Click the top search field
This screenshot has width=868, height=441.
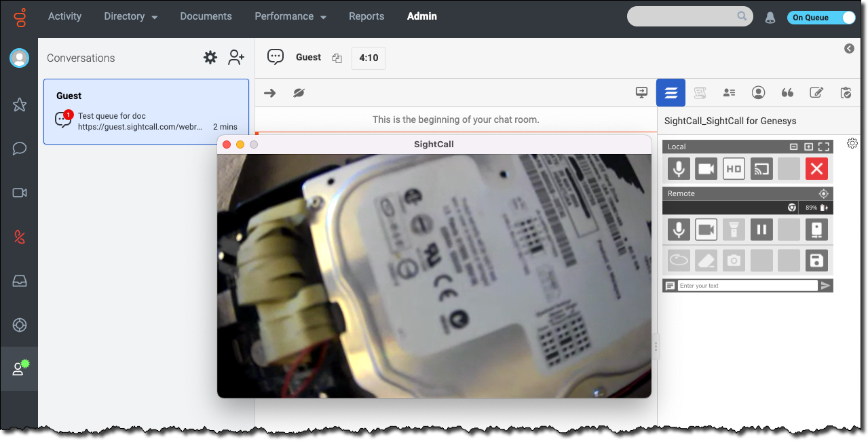690,16
